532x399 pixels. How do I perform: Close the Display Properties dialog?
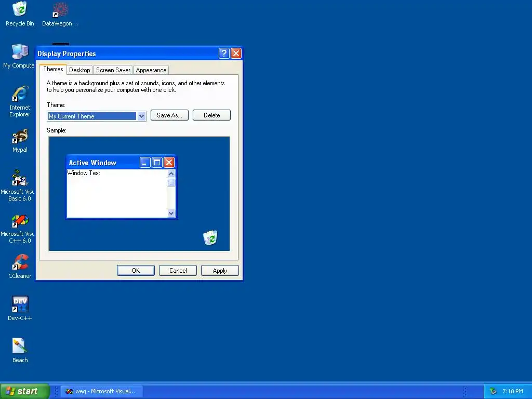(x=236, y=54)
